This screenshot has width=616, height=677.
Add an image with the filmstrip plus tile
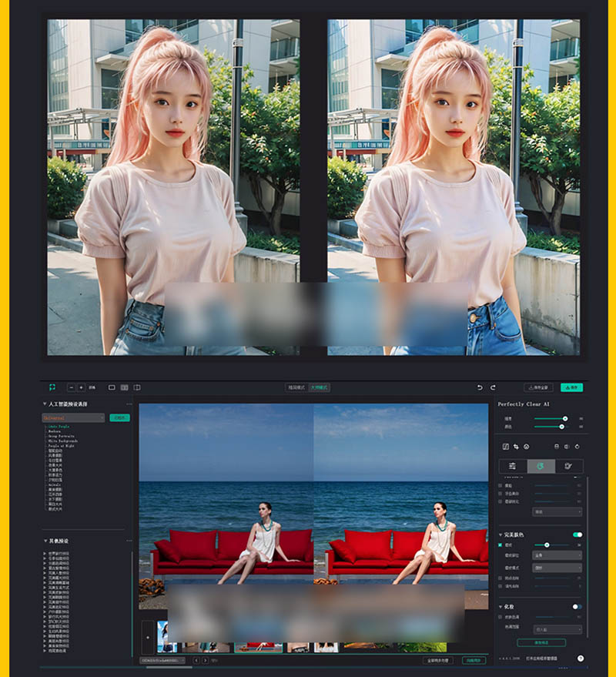148,637
